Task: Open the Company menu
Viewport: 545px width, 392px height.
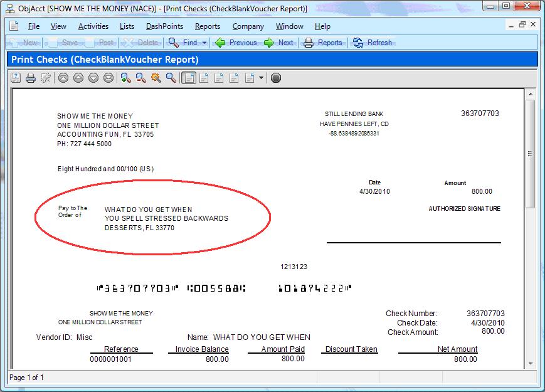Action: tap(248, 26)
